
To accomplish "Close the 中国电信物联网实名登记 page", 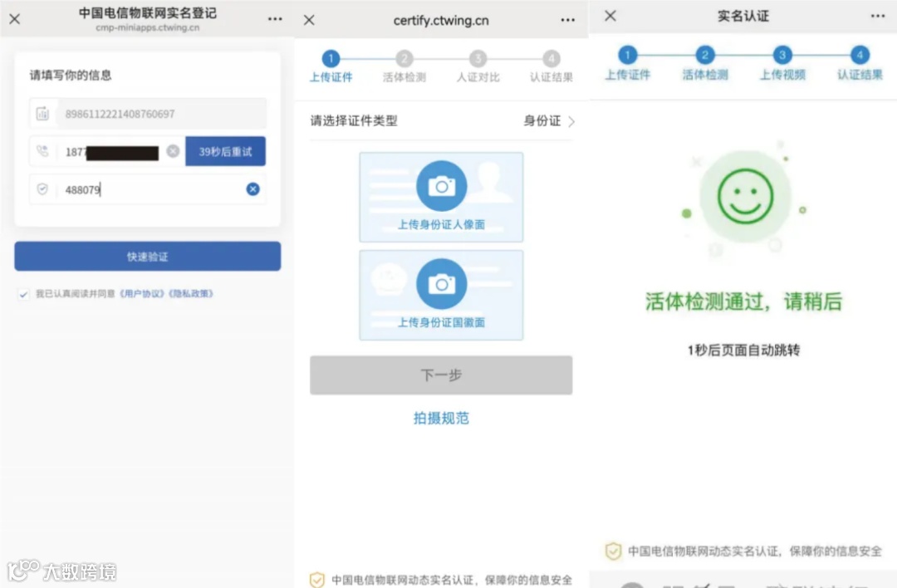I will click(x=15, y=19).
